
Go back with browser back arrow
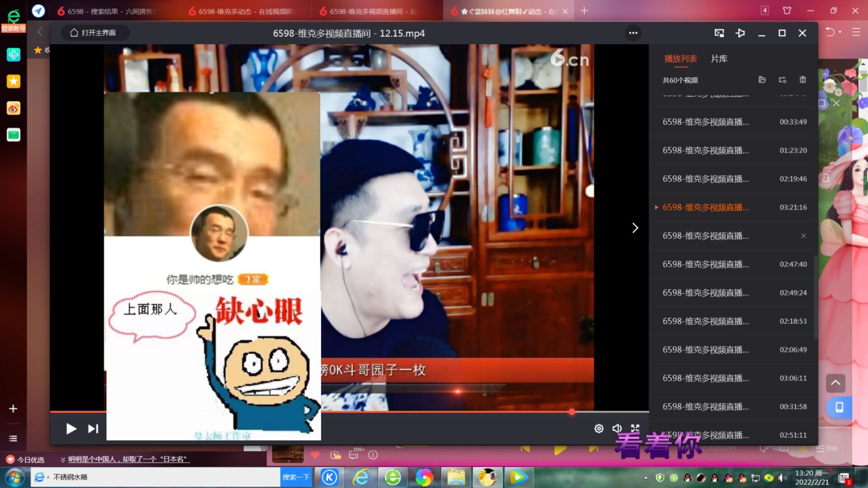(x=40, y=32)
